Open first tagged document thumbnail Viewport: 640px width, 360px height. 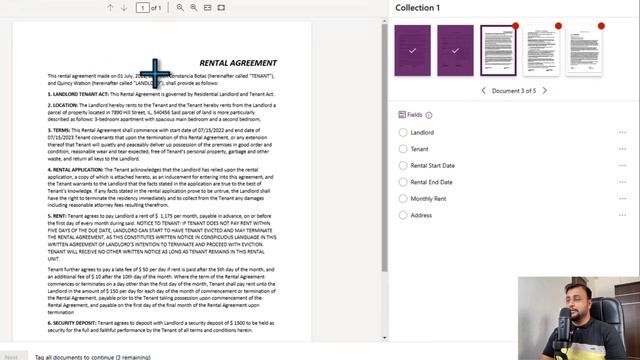click(412, 51)
